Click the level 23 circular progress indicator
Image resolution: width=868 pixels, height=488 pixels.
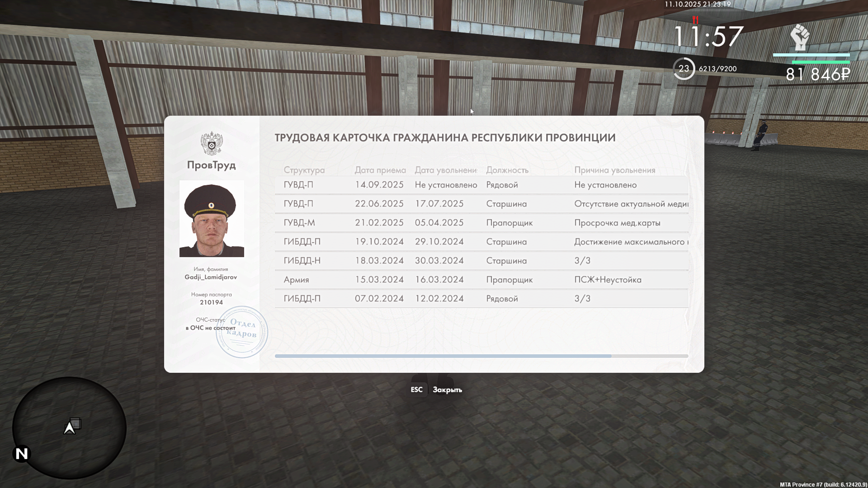pos(684,69)
